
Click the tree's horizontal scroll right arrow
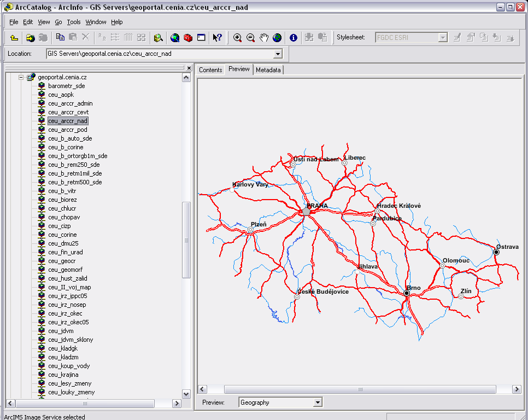(177, 403)
